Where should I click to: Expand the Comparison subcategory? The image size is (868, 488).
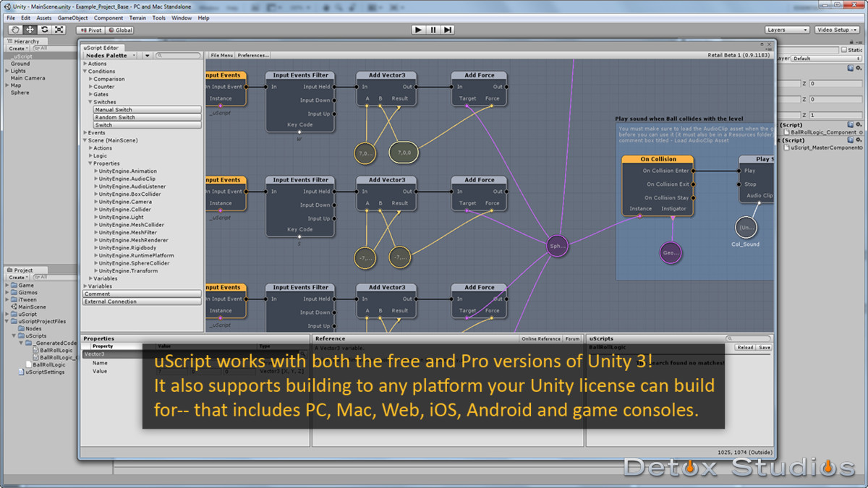pyautogui.click(x=91, y=79)
